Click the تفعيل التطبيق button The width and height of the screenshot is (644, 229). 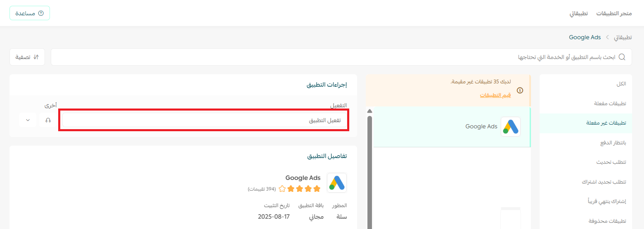tap(204, 120)
